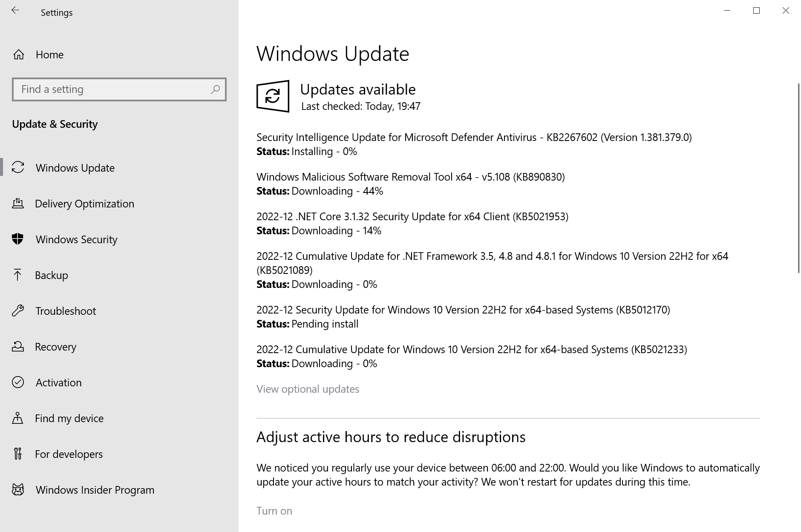Click the Update & Security section title
Viewport: 801px width, 532px height.
[55, 124]
